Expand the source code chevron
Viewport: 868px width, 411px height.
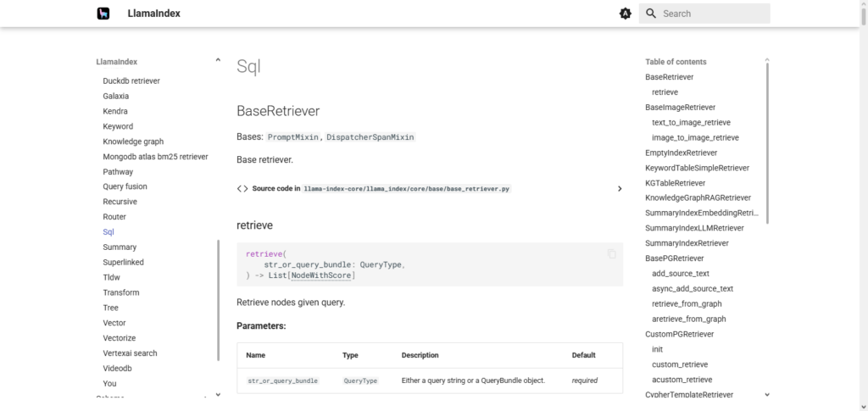(620, 189)
